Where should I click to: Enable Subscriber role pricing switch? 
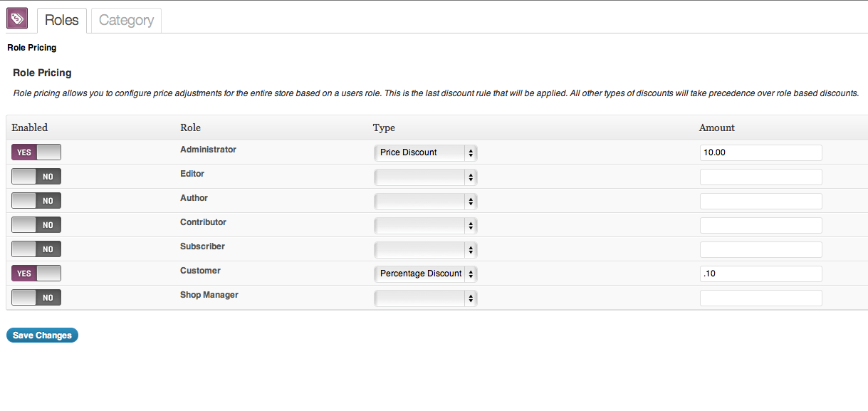36,249
